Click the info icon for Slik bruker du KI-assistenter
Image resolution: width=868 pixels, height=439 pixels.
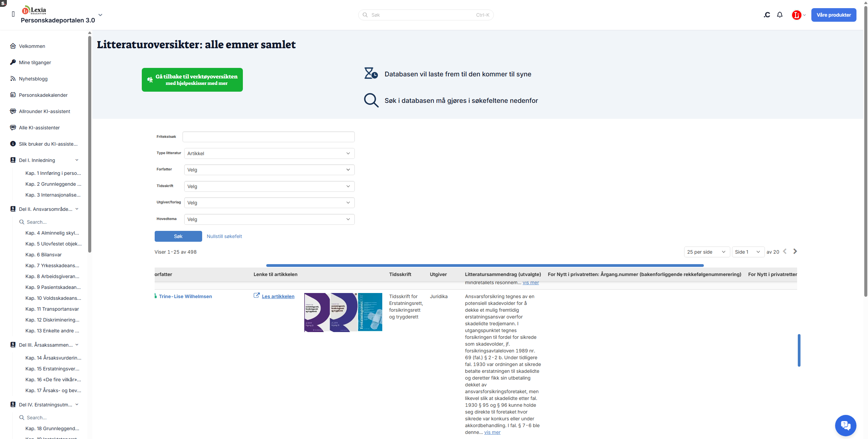13,144
